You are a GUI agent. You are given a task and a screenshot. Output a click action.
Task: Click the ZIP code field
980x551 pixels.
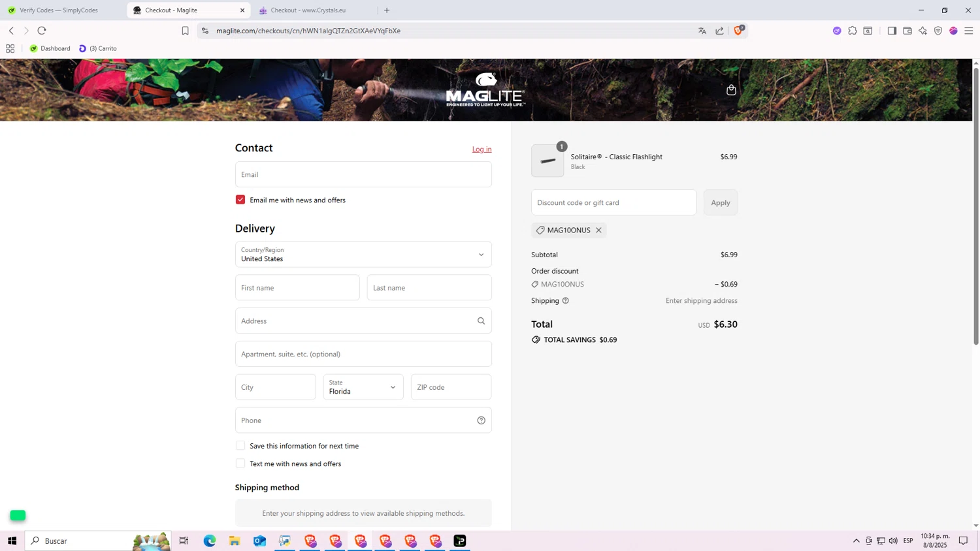click(x=451, y=387)
